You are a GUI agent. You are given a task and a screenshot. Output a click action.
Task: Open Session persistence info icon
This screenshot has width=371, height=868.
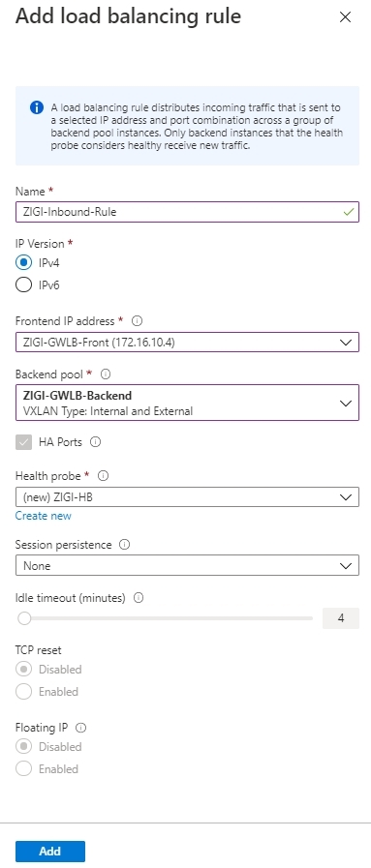coord(125,545)
